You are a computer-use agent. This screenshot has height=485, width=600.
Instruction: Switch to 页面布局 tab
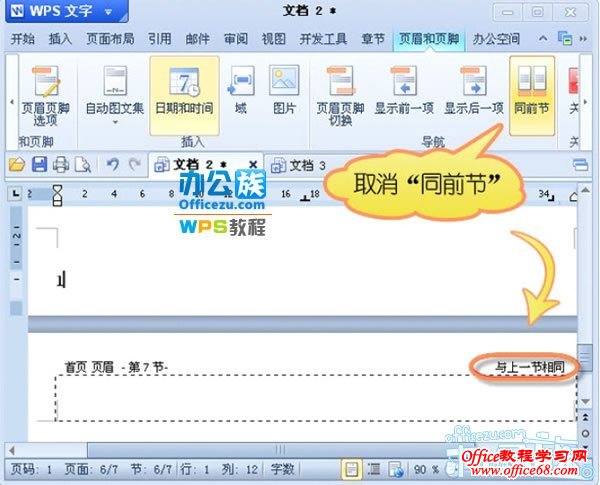tap(110, 39)
